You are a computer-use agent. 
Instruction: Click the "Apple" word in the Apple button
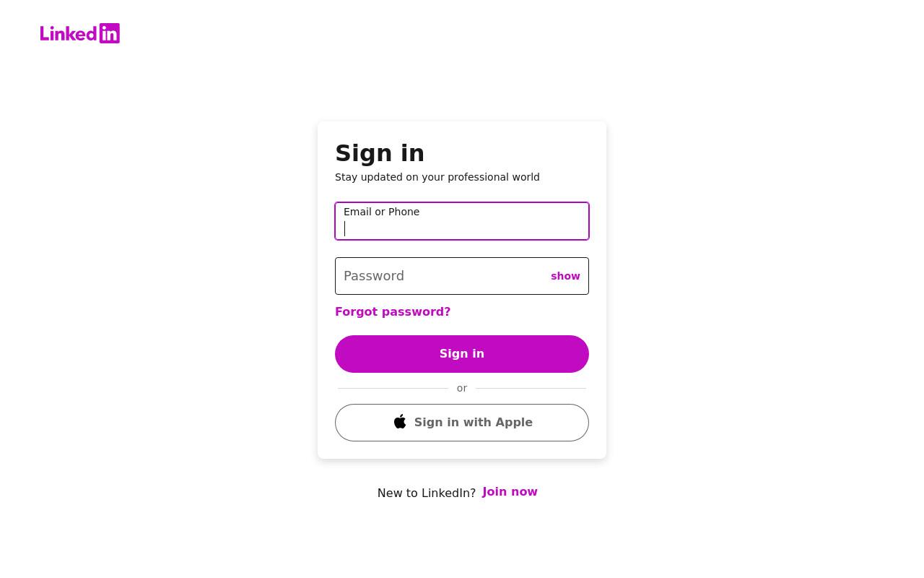click(514, 423)
